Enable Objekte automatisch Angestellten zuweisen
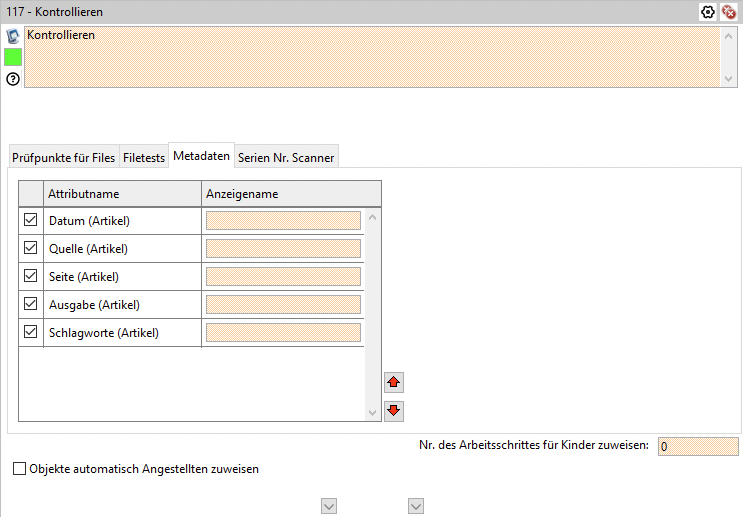The image size is (743, 517). point(20,469)
